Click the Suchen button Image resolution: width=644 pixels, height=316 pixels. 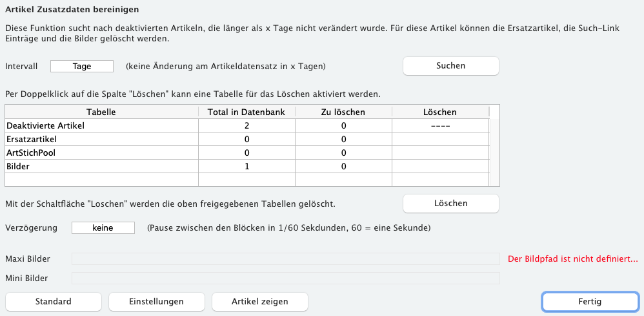tap(450, 66)
